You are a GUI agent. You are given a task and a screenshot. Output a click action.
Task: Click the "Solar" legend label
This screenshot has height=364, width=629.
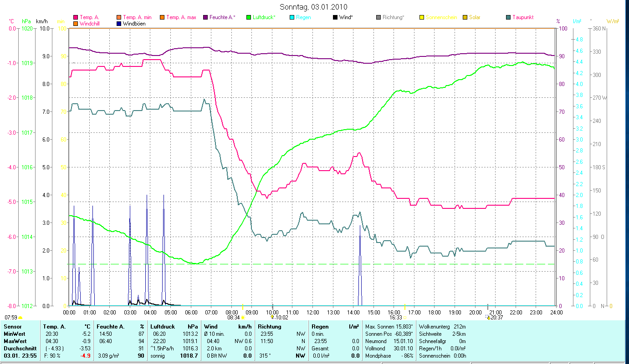pyautogui.click(x=475, y=17)
